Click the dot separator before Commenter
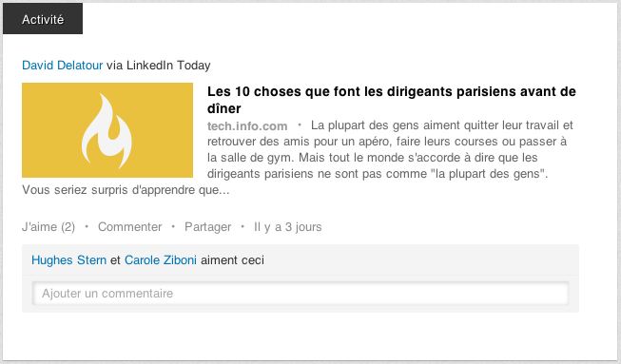This screenshot has height=364, width=621. (x=87, y=227)
